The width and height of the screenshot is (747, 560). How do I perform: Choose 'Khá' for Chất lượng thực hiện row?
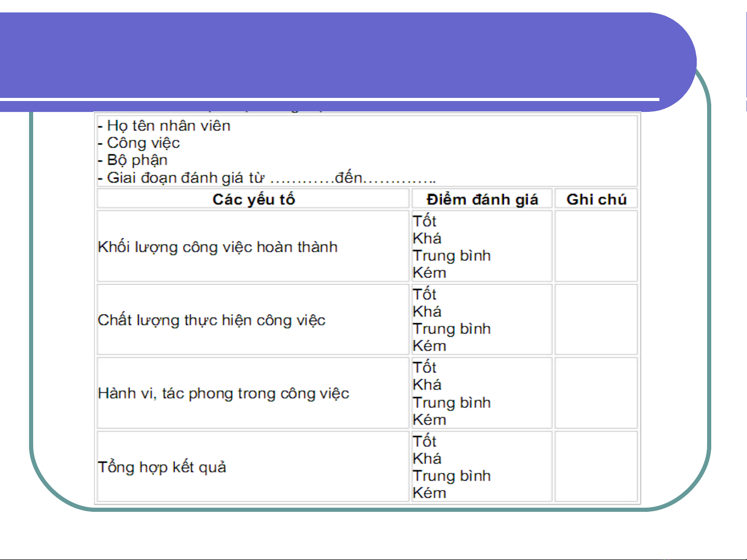click(427, 311)
